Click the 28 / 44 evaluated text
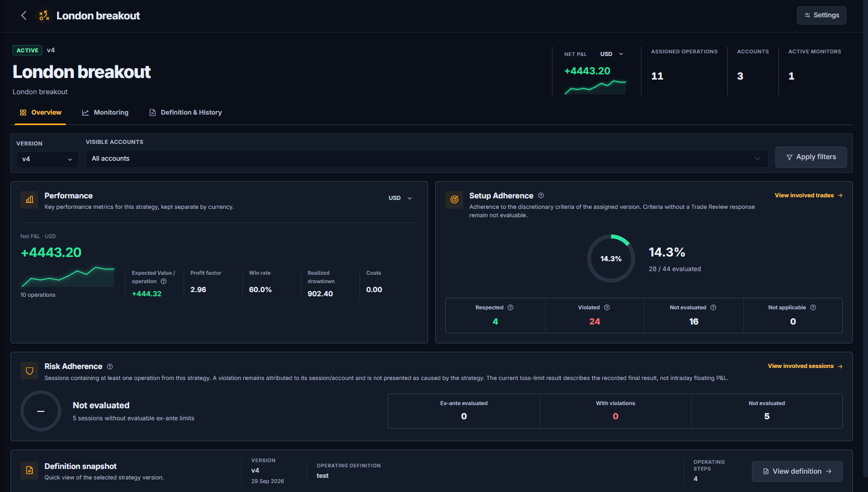This screenshot has height=492, width=868. [675, 269]
